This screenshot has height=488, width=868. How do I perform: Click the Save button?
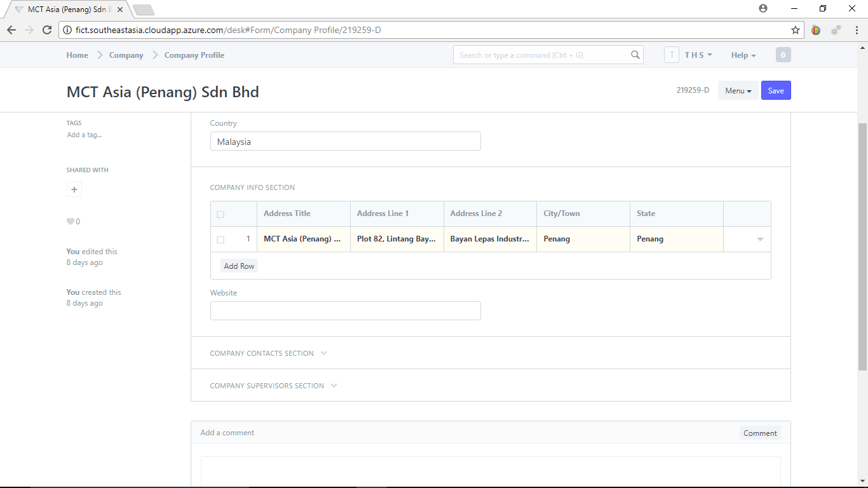(776, 90)
